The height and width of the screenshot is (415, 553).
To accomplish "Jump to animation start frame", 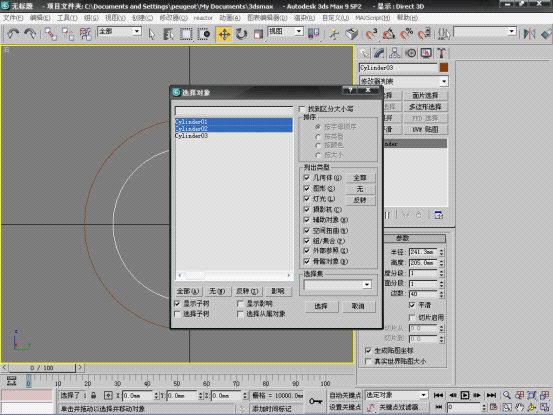I will (438, 395).
